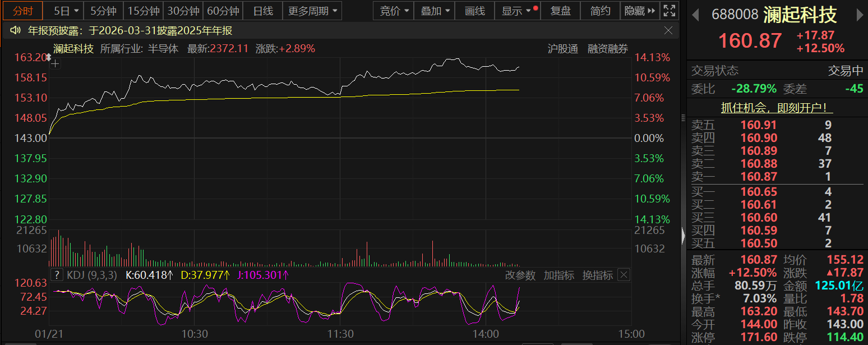Close the annual report disclosure banner
The height and width of the screenshot is (345, 868).
tap(668, 30)
